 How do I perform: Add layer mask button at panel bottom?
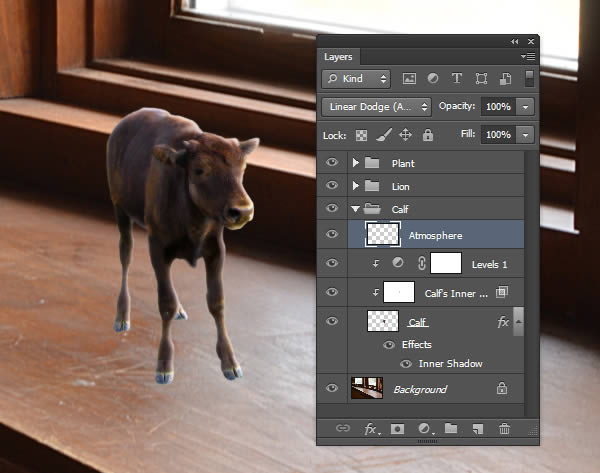[397, 429]
